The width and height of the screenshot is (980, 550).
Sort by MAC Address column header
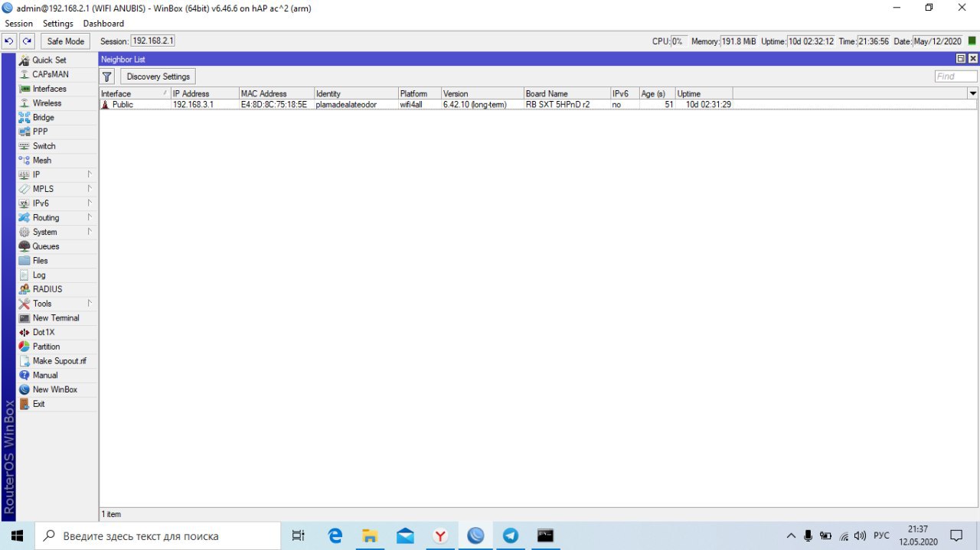click(276, 94)
